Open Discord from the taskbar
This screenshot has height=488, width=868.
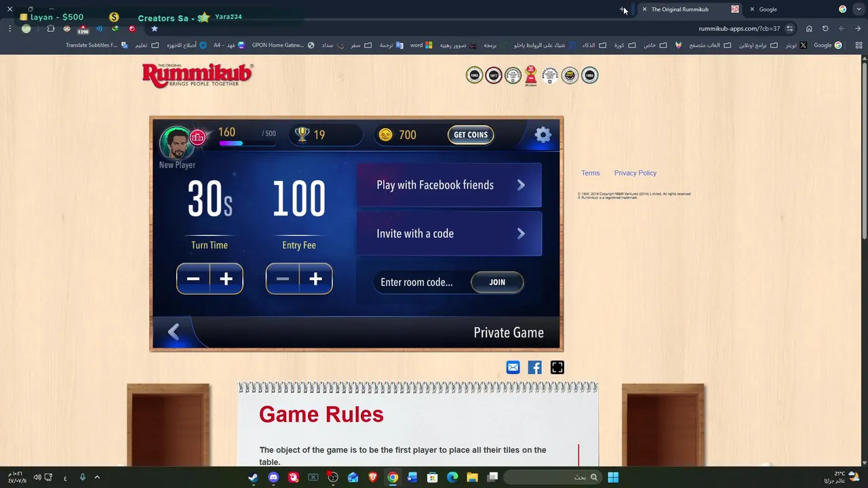[273, 477]
